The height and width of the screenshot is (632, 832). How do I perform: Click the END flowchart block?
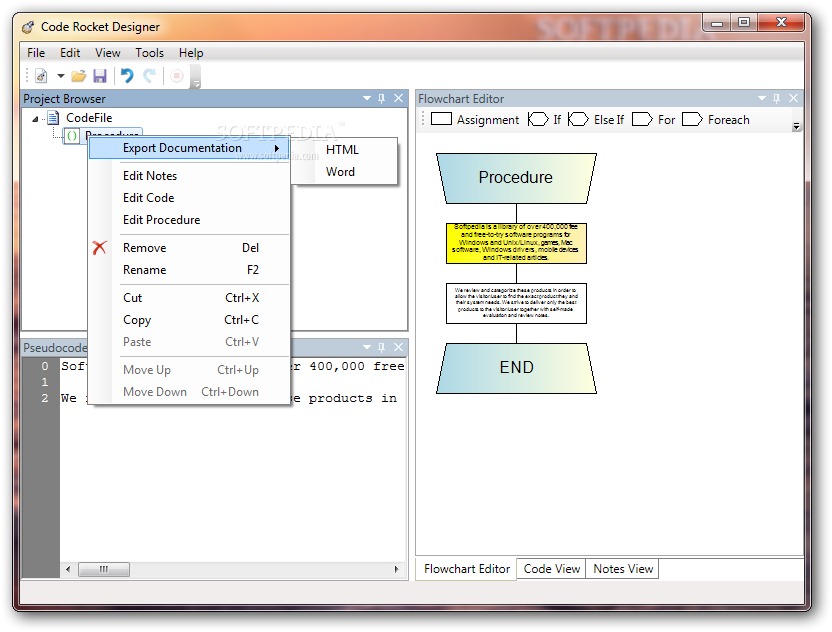click(516, 368)
